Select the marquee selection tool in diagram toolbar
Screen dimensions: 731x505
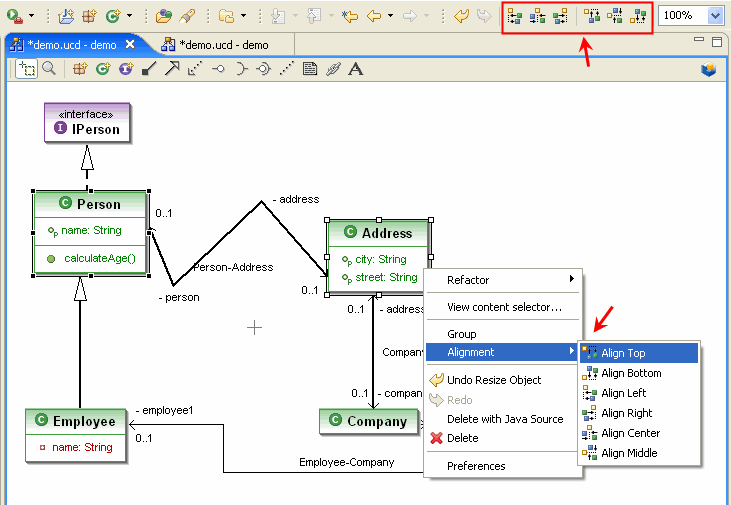coord(26,69)
